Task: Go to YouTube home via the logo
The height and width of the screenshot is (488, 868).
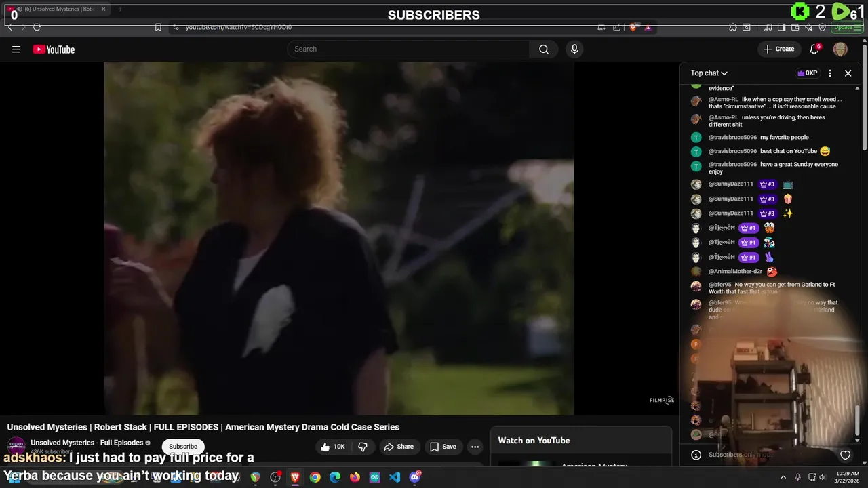Action: 54,49
